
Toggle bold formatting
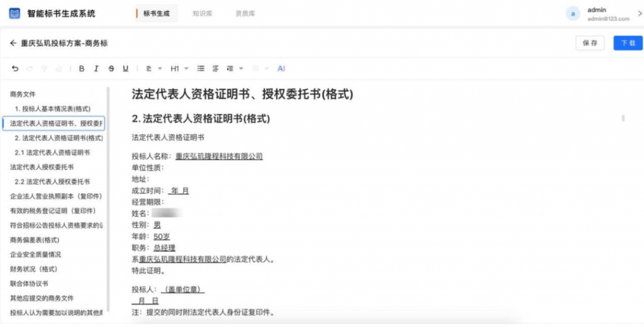click(81, 69)
